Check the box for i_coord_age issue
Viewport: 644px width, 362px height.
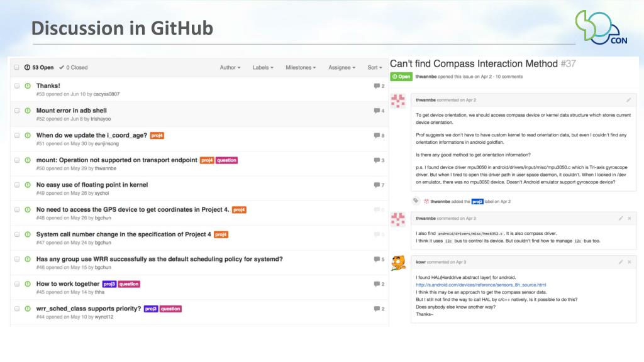coord(17,136)
